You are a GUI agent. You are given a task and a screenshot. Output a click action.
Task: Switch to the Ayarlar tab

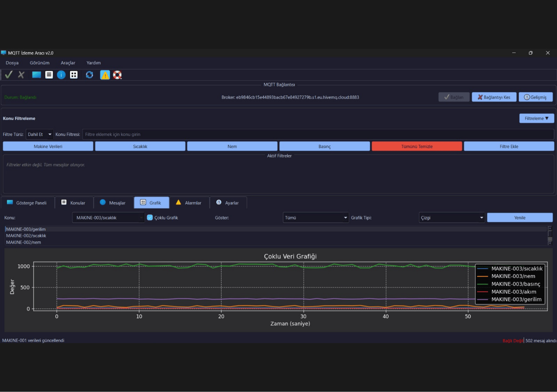coord(228,203)
